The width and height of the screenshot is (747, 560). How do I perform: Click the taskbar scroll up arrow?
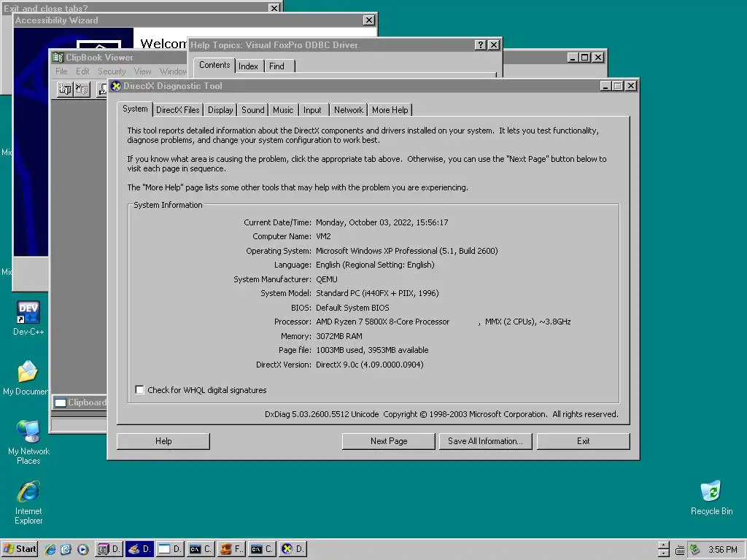point(663,545)
